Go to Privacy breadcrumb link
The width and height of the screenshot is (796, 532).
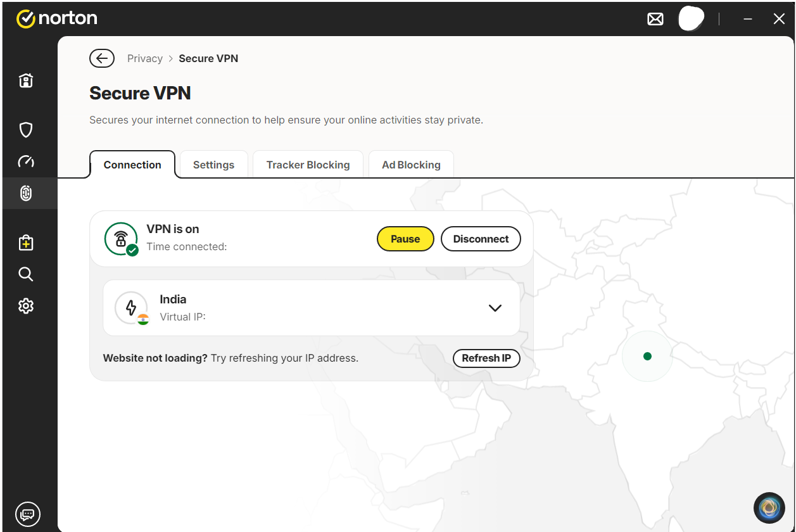(x=145, y=58)
